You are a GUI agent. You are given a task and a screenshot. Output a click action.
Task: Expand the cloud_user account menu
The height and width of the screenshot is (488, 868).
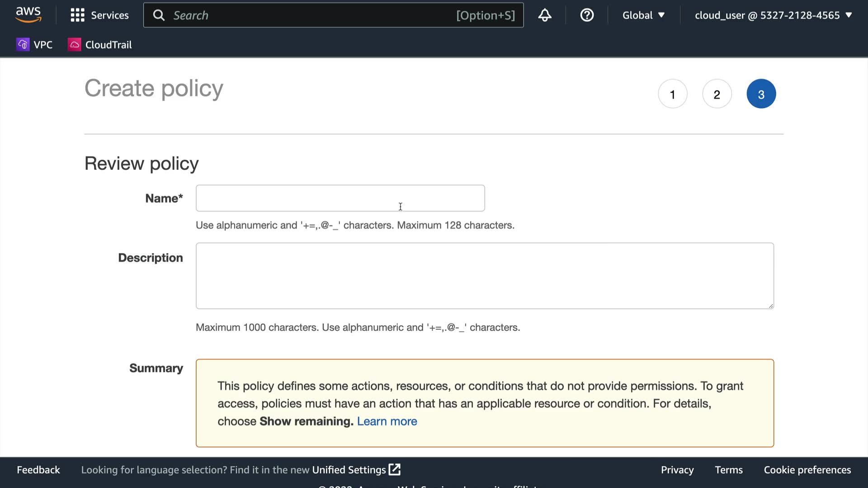[x=773, y=15]
